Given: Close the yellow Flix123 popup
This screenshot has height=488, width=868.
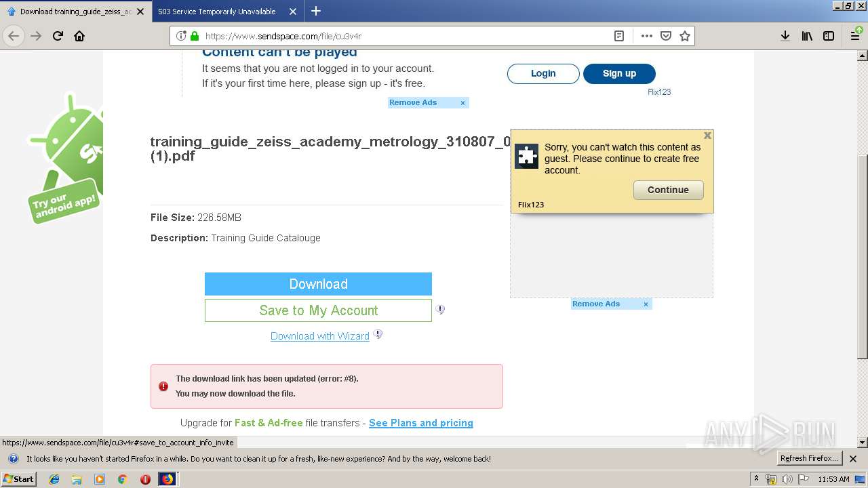Looking at the screenshot, I should coord(707,136).
